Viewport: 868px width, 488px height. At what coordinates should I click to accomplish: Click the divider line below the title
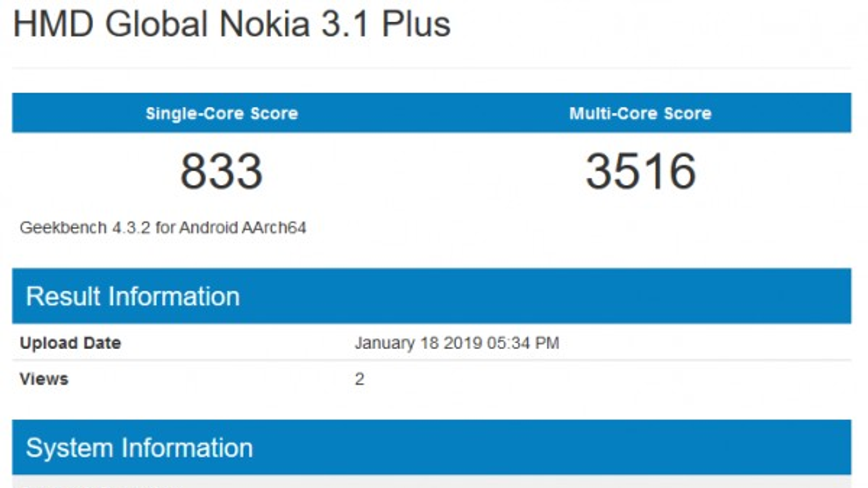[431, 68]
